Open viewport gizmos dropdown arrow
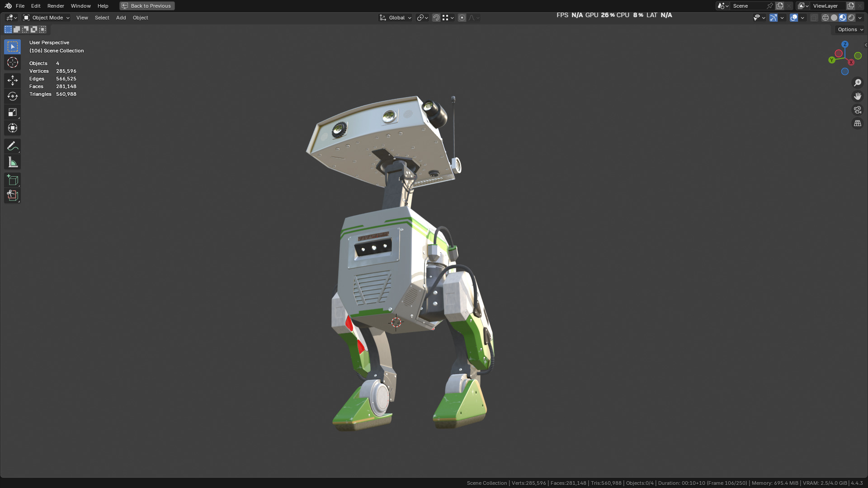The width and height of the screenshot is (868, 488). [x=782, y=18]
